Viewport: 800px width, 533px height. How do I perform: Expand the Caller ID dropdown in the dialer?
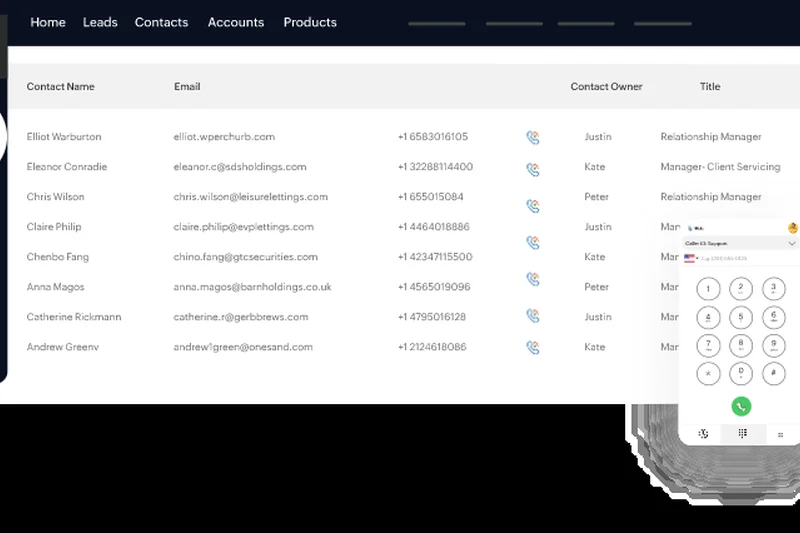791,243
